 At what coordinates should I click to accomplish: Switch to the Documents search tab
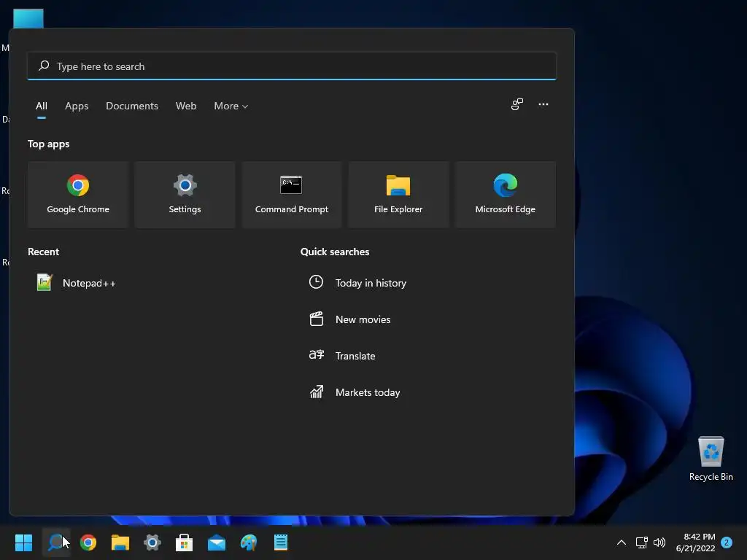tap(132, 106)
